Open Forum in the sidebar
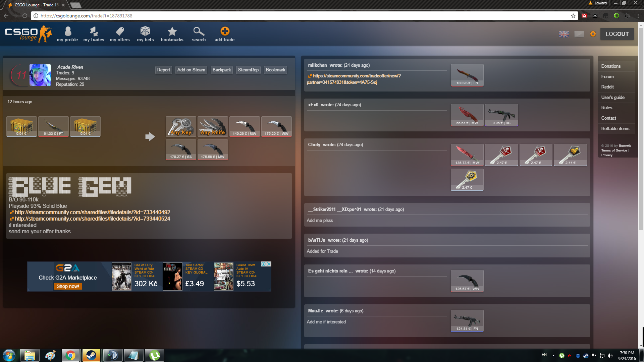Viewport: 644px width, 362px height. tap(607, 76)
